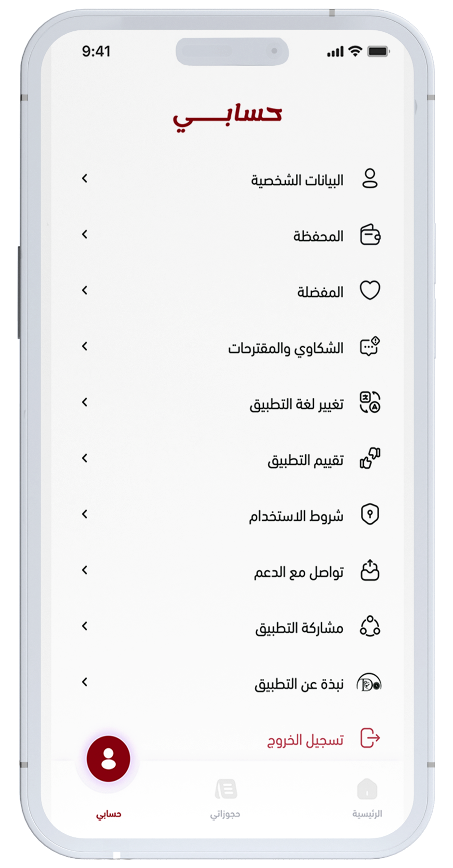Tap the terms of use shield icon
Screen dimensions: 453x868
(370, 515)
